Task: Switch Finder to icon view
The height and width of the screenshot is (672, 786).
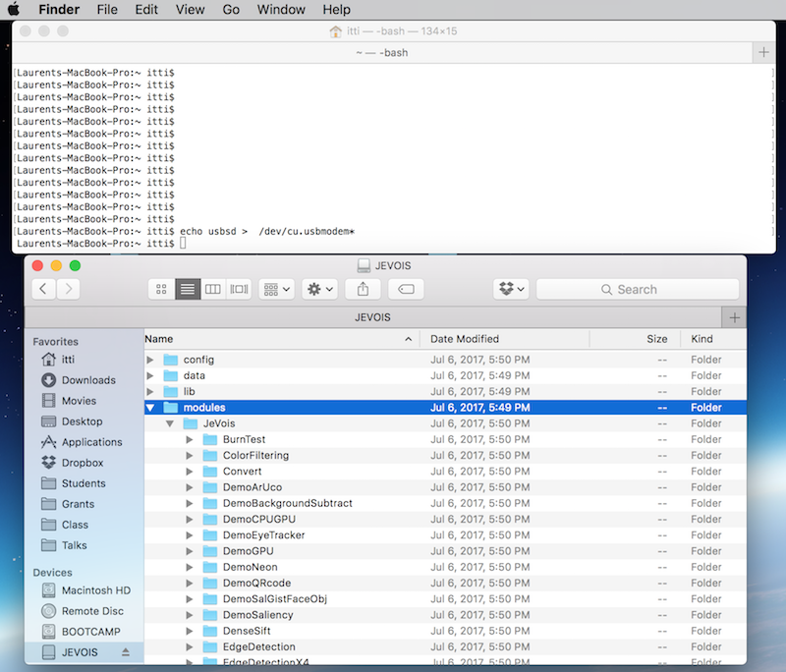Action: click(161, 289)
